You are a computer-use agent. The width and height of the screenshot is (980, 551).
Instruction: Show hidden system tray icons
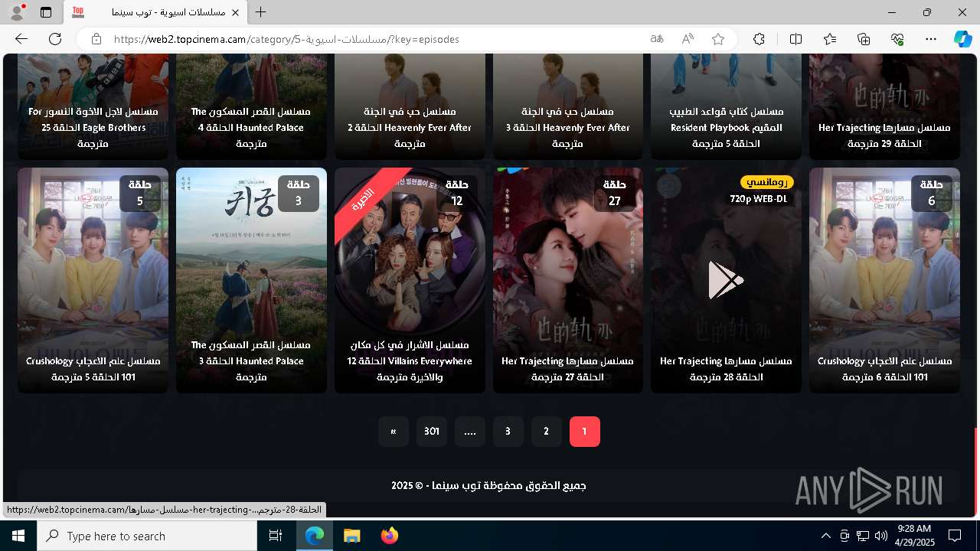tap(825, 536)
